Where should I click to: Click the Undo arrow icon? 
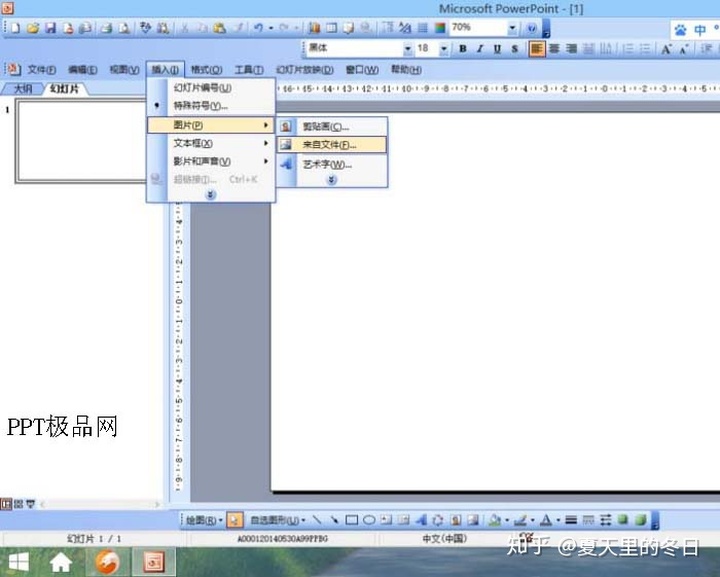[x=259, y=28]
